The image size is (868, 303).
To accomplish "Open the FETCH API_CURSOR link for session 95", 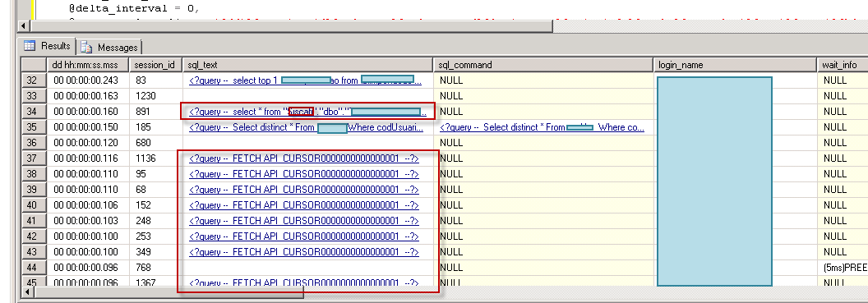I will [304, 174].
